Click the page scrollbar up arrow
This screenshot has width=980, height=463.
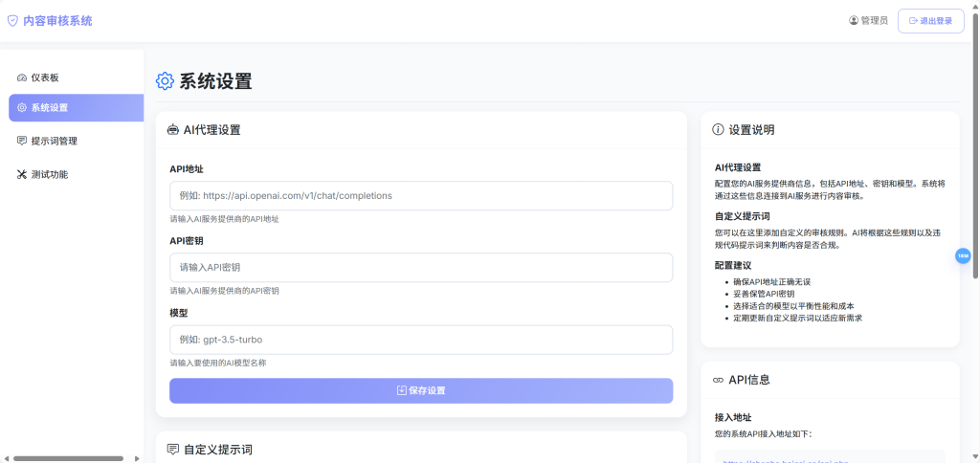(974, 5)
